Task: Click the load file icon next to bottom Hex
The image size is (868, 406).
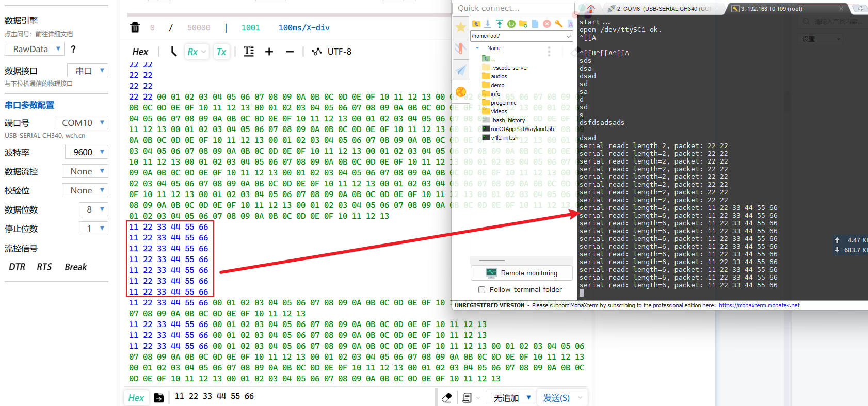Action: click(x=159, y=398)
